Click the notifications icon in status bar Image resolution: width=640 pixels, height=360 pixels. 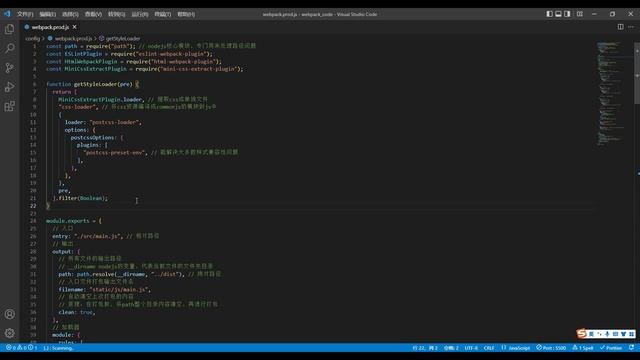coord(631,348)
